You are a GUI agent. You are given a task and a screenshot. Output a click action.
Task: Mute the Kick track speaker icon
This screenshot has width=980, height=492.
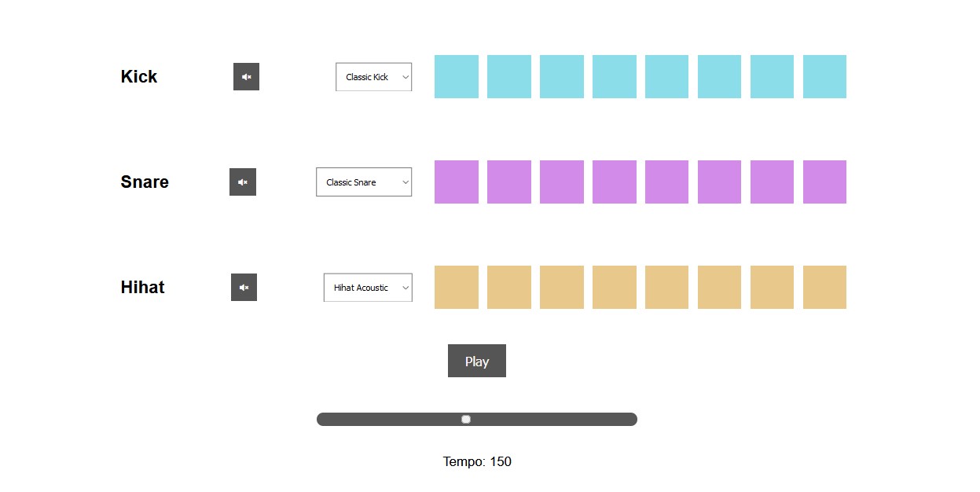pyautogui.click(x=246, y=77)
